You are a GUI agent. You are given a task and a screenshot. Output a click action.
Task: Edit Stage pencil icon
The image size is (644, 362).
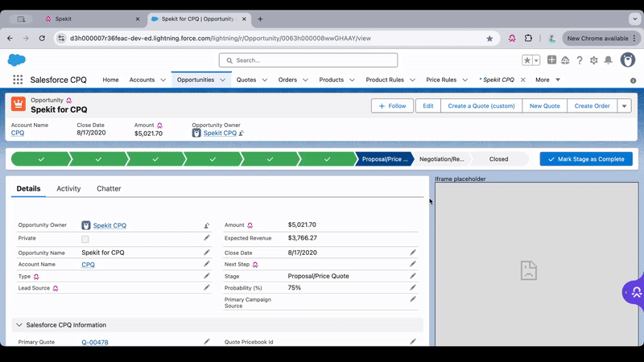coord(413,276)
